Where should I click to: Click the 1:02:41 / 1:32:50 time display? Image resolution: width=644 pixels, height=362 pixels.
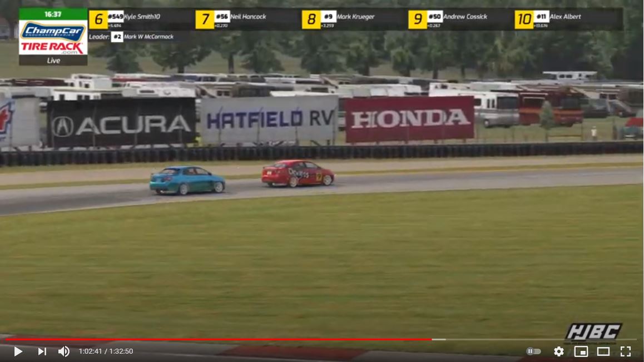click(x=106, y=351)
